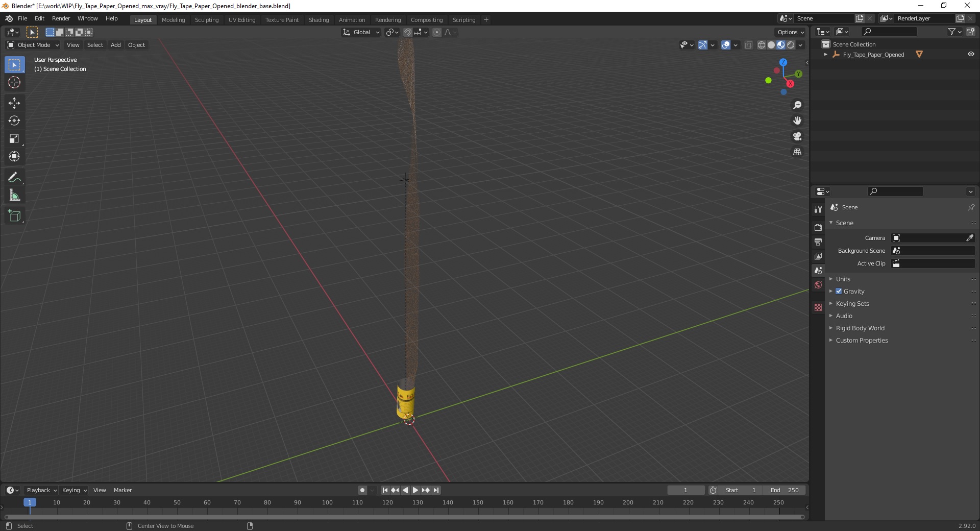
Task: Jump to next keyframe
Action: pyautogui.click(x=426, y=490)
